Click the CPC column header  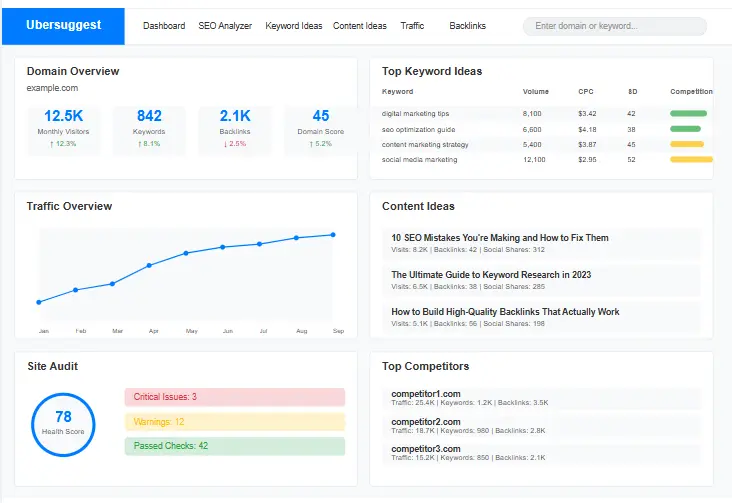tap(585, 92)
